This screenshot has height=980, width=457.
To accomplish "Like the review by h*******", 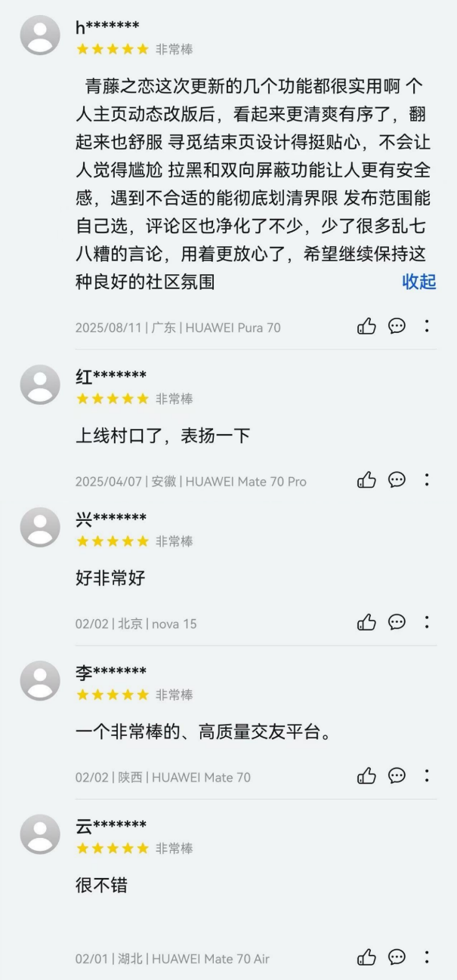I will (x=366, y=326).
